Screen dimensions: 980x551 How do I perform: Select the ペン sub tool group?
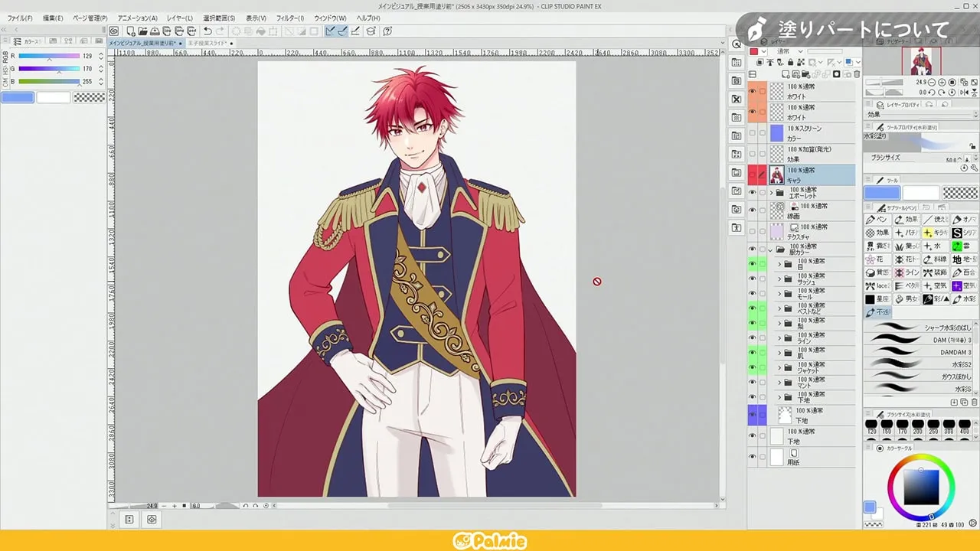click(x=877, y=220)
